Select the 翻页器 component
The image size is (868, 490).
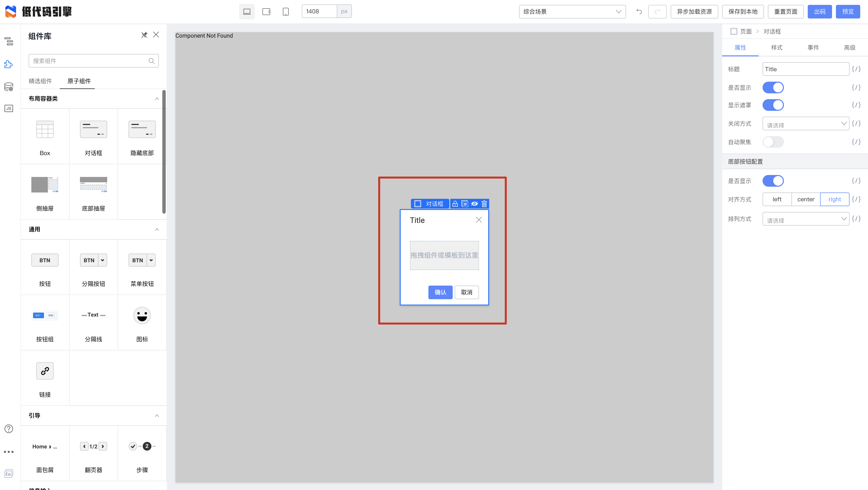pyautogui.click(x=93, y=453)
